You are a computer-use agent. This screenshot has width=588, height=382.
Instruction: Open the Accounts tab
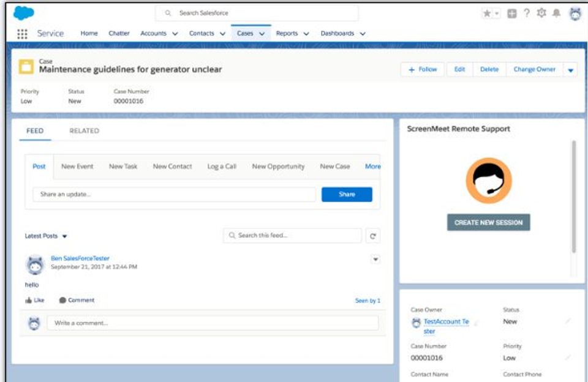tap(153, 34)
